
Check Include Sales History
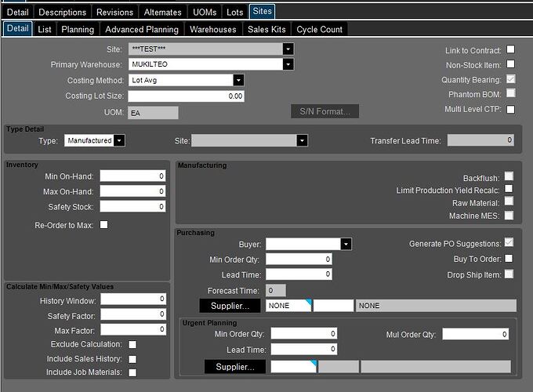132,359
